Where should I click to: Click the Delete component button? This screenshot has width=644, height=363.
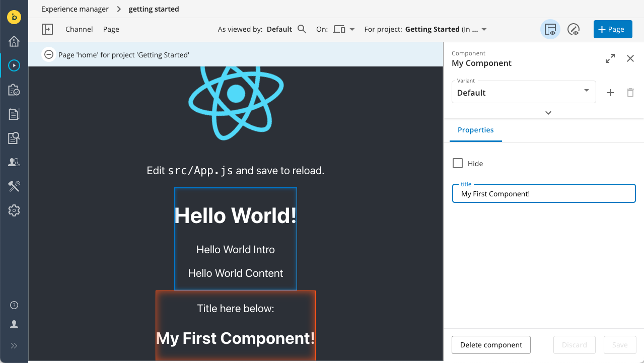click(x=491, y=345)
